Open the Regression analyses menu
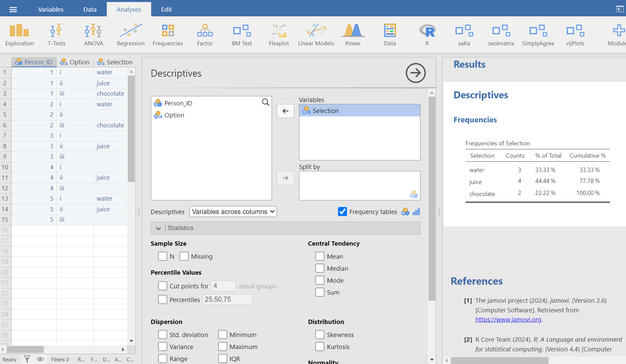This screenshot has height=364, width=626. tap(131, 35)
